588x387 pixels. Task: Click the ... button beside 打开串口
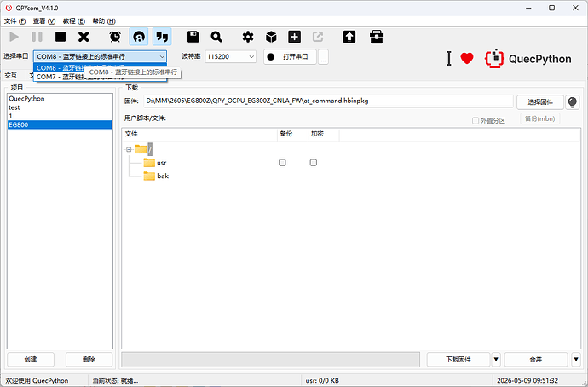tap(323, 57)
